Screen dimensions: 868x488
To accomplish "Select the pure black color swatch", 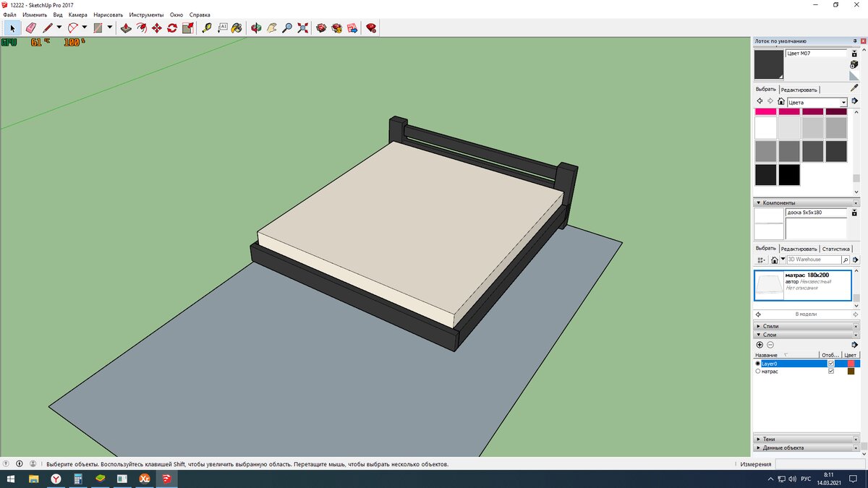I will click(789, 175).
